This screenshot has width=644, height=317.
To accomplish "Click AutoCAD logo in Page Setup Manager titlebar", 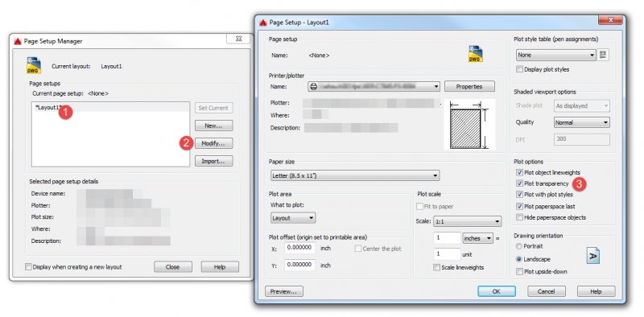I will [18, 41].
